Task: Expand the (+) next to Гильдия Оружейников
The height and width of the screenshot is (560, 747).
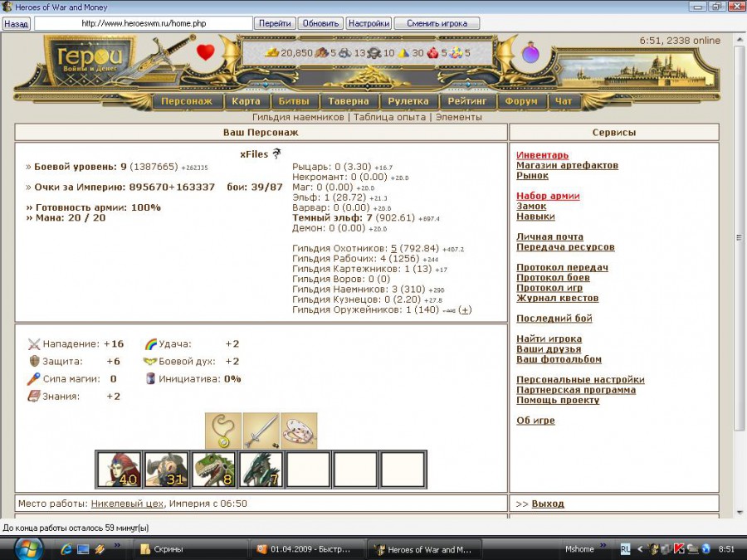Action: pos(465,309)
